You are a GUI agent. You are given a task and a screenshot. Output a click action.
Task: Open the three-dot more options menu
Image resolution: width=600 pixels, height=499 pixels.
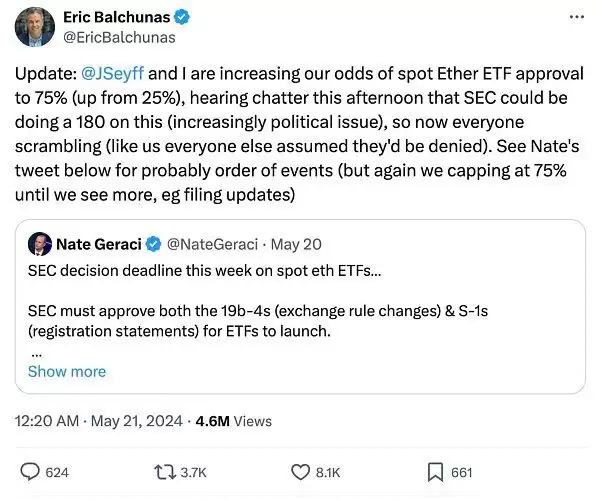(577, 18)
